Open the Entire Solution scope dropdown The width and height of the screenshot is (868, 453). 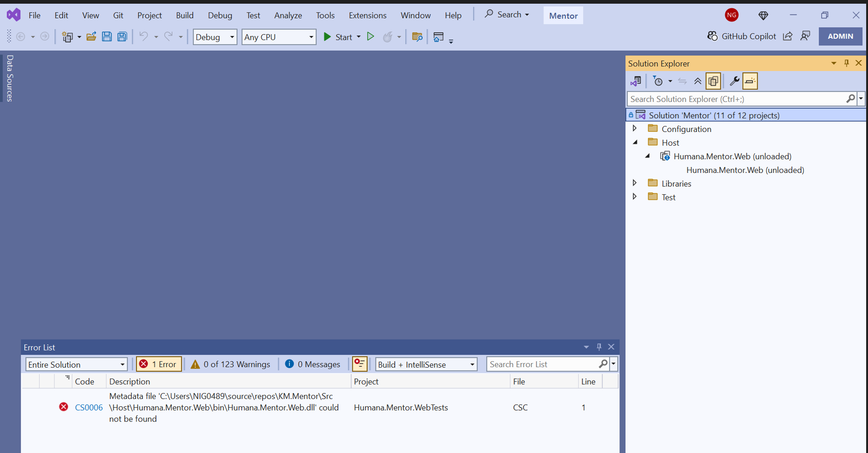coord(77,364)
